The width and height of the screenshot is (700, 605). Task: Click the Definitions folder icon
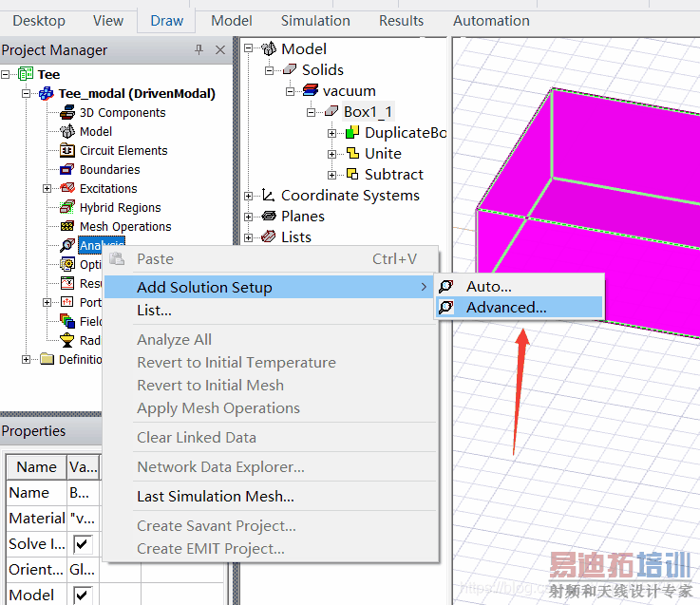(x=47, y=359)
